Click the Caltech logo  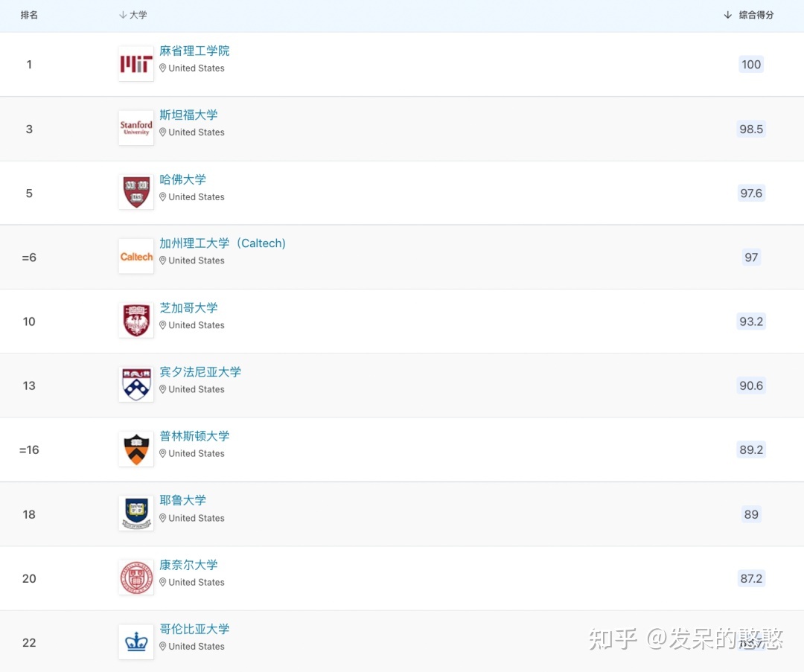pyautogui.click(x=136, y=256)
